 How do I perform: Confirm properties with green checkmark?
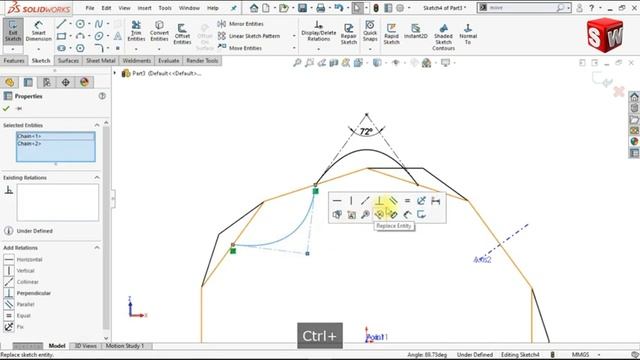6,109
